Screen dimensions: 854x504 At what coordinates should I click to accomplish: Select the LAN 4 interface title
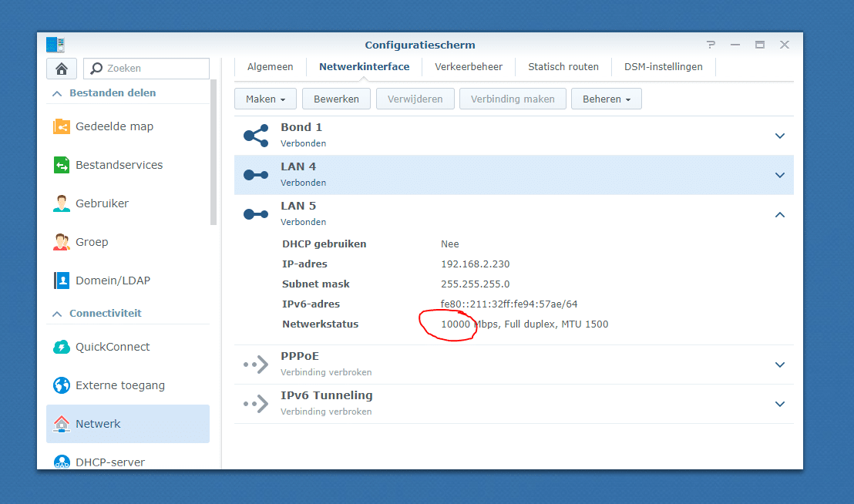click(x=298, y=166)
